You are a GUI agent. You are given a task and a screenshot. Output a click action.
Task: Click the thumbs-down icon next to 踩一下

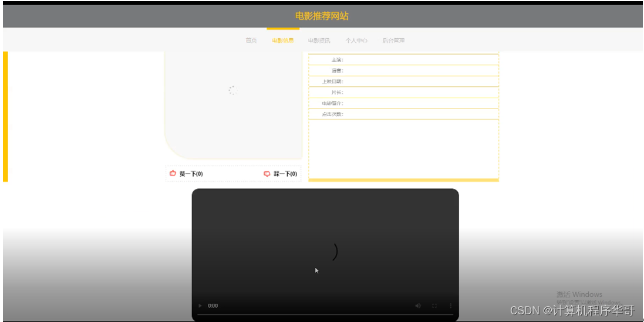point(267,174)
